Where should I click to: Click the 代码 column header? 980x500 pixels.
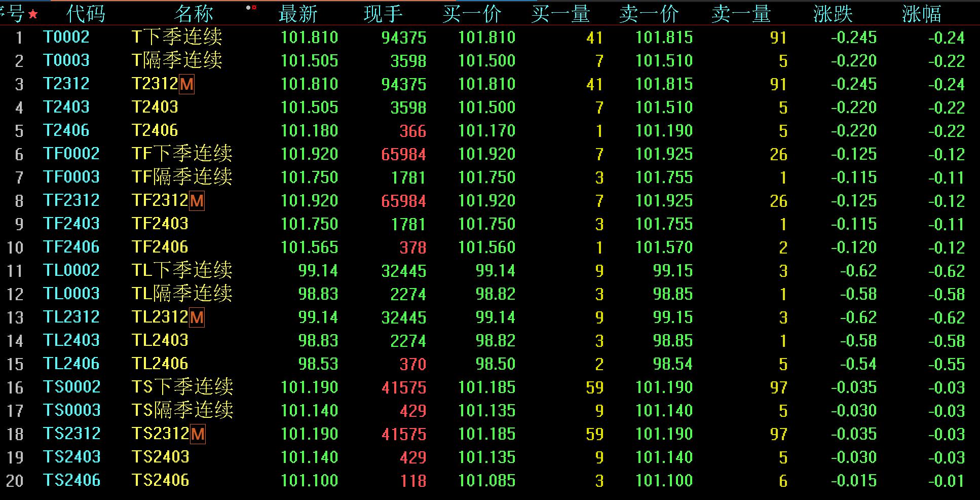point(86,14)
